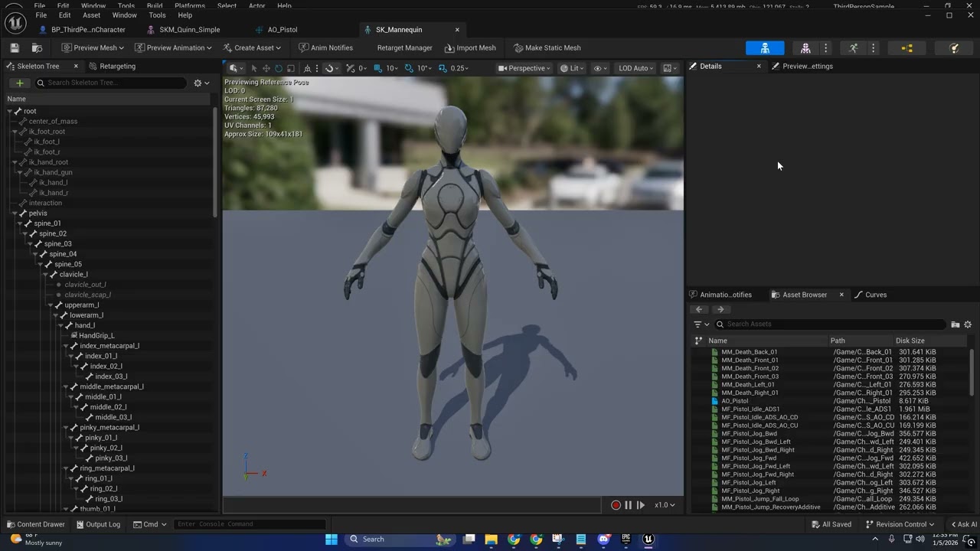Click the Search Assets field
The width and height of the screenshot is (980, 551).
click(x=831, y=324)
